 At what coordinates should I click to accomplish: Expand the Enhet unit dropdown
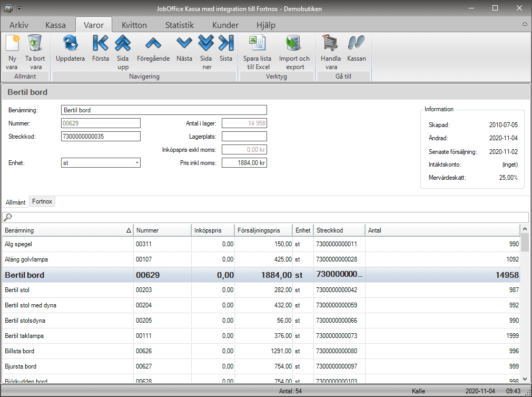[137, 163]
